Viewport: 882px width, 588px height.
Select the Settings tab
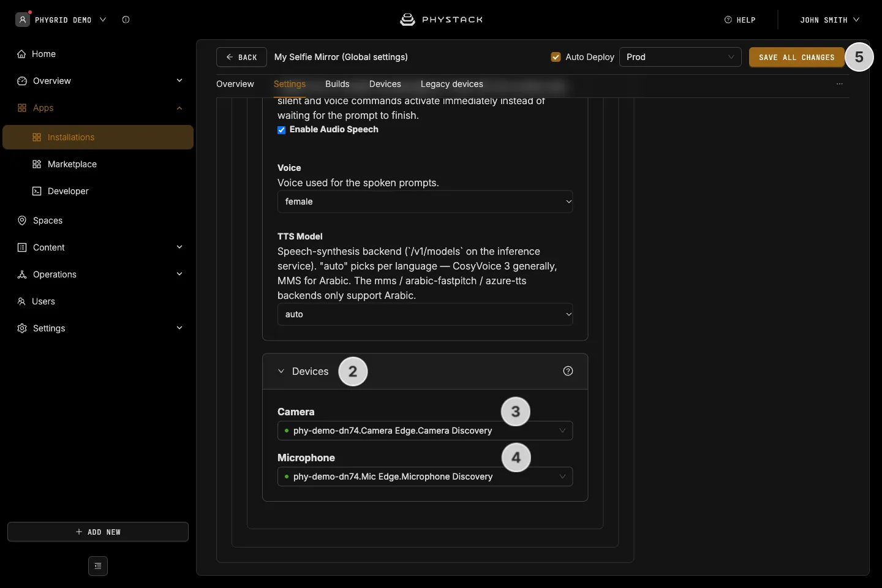pos(290,84)
